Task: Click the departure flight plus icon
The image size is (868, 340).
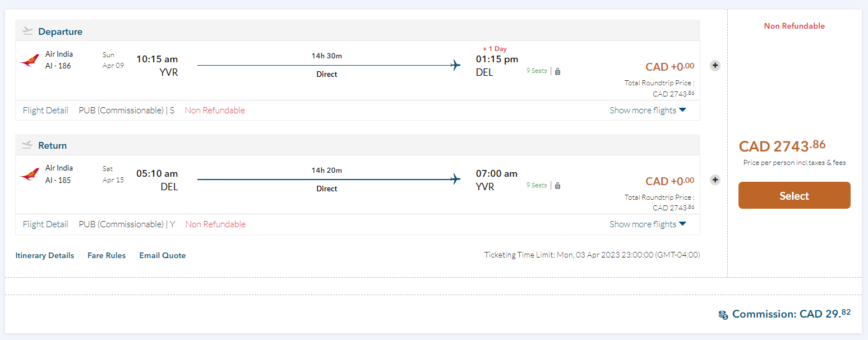Action: pos(715,66)
